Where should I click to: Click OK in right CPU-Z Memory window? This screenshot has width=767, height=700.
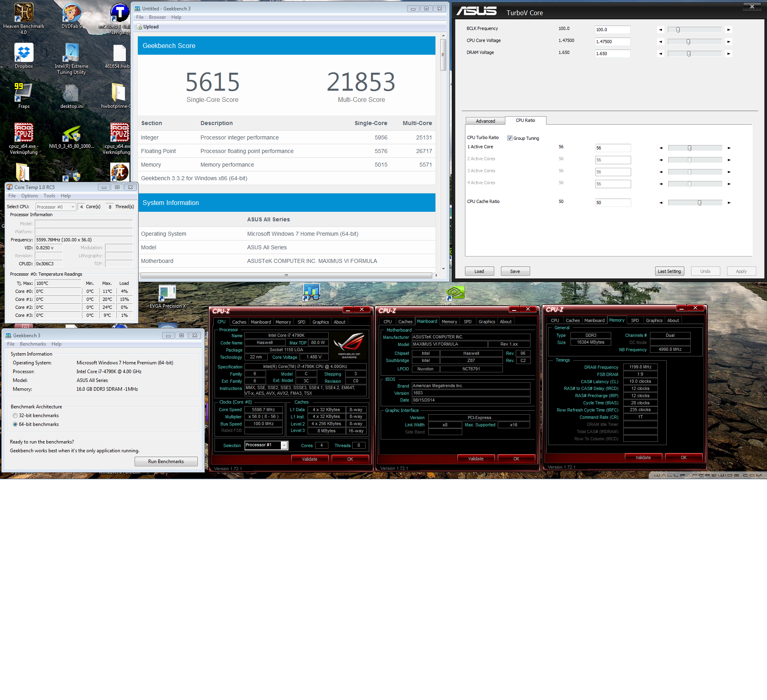coord(684,457)
